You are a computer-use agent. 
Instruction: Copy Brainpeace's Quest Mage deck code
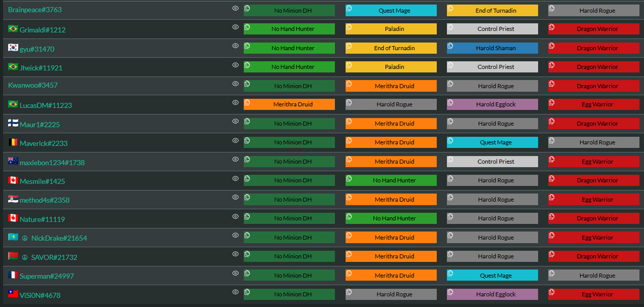[x=349, y=9]
